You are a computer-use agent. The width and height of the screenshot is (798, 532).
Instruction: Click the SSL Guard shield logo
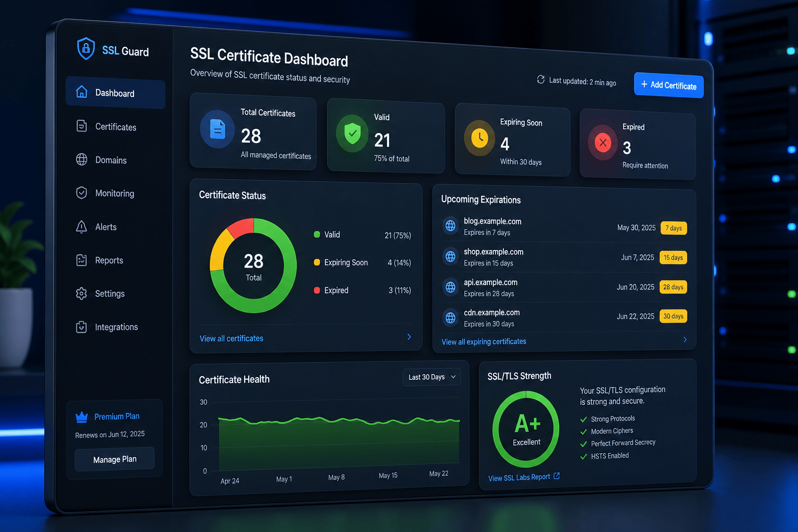pyautogui.click(x=86, y=49)
